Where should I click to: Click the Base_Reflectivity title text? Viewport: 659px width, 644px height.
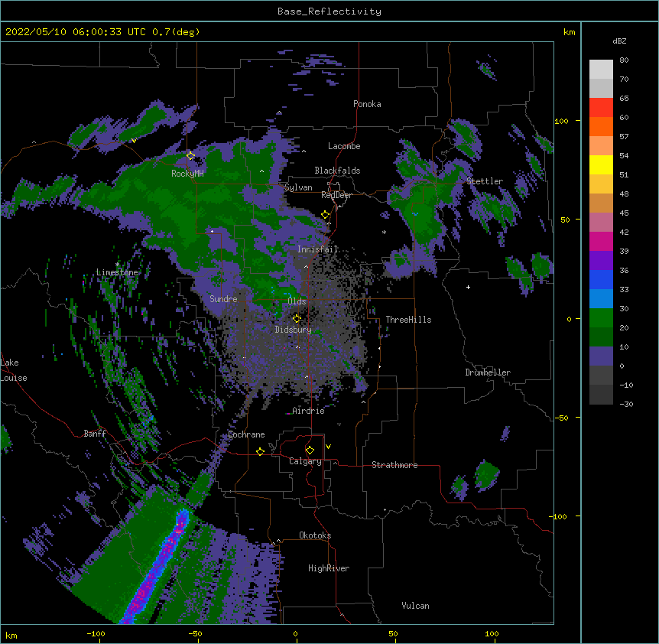pos(329,11)
